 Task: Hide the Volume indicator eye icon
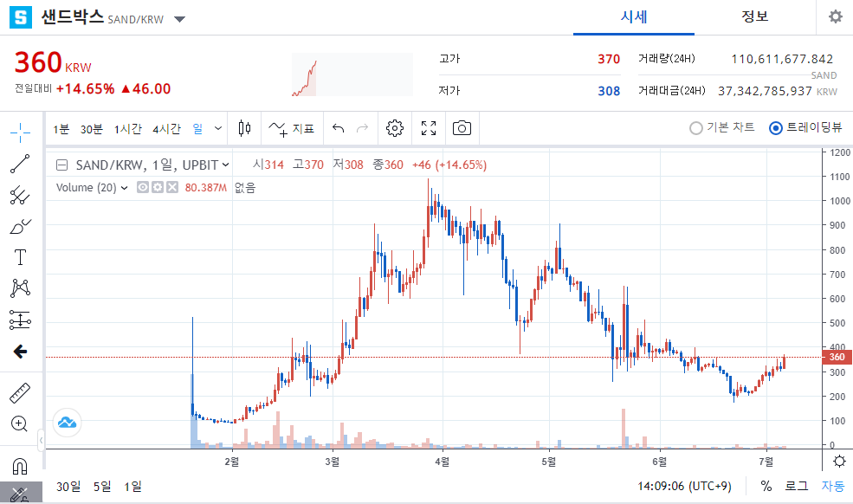(143, 187)
